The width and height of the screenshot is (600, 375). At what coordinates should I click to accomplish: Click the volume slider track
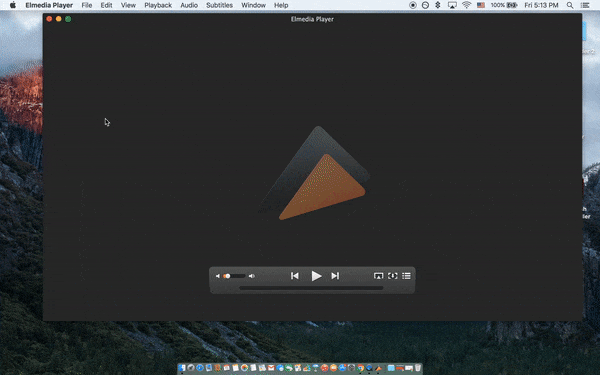coord(234,276)
